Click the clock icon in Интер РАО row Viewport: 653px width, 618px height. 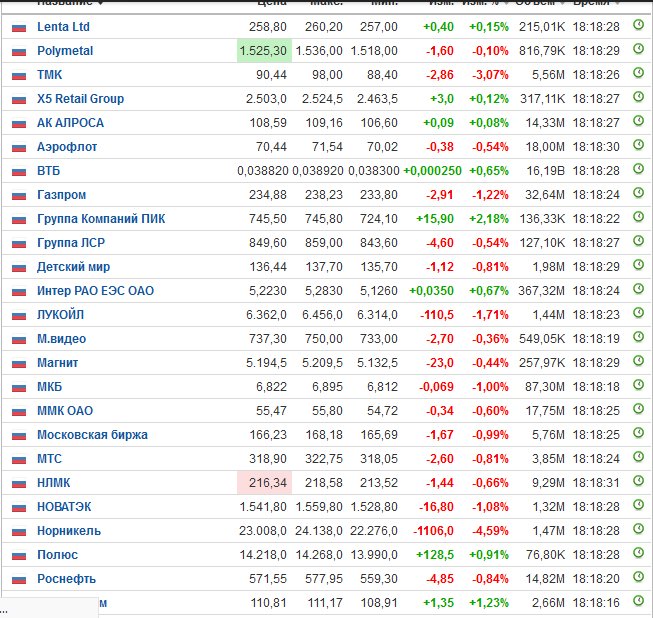pyautogui.click(x=638, y=289)
